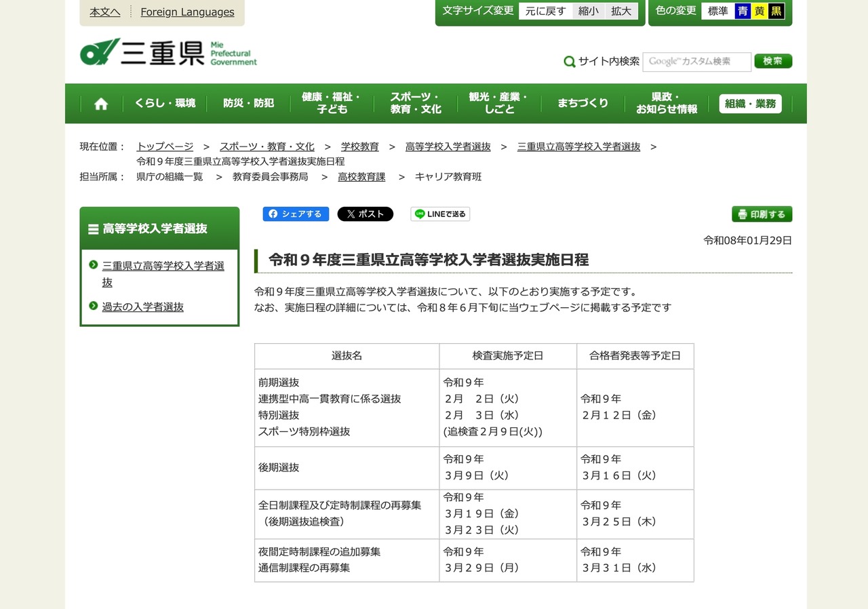Screen dimensions: 868x609
Task: Open Foreign Languages link
Action: 187,12
